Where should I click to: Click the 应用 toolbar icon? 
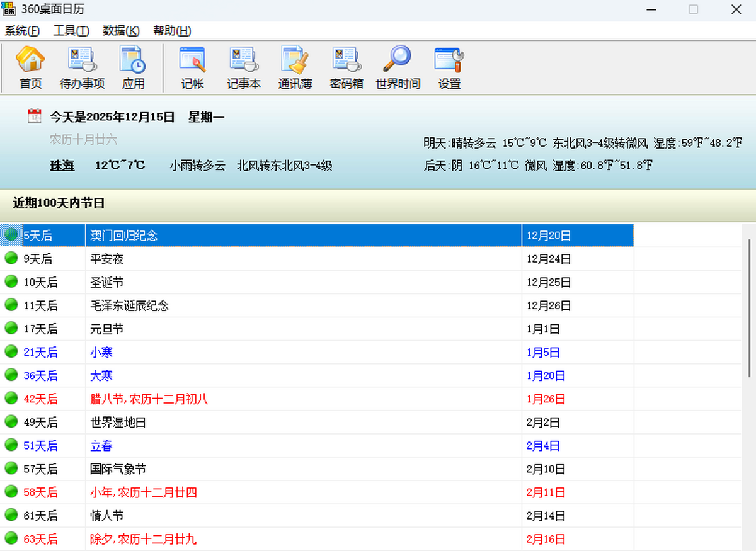(133, 67)
